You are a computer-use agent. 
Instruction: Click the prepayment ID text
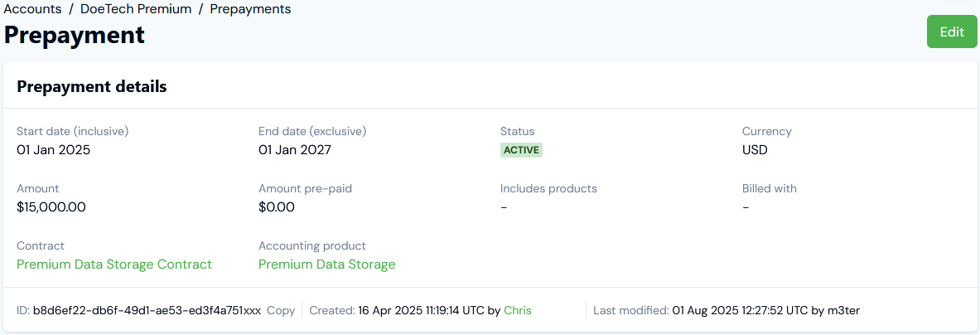[x=147, y=310]
